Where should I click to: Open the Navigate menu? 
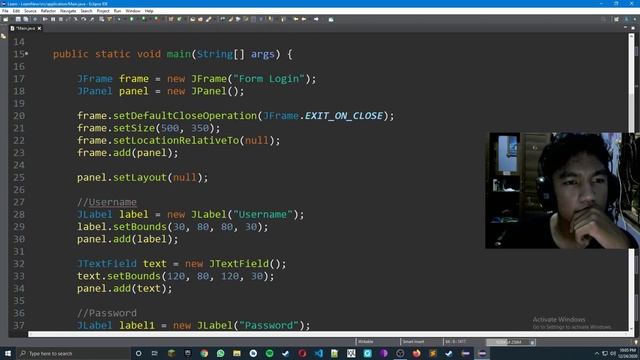tap(68, 11)
